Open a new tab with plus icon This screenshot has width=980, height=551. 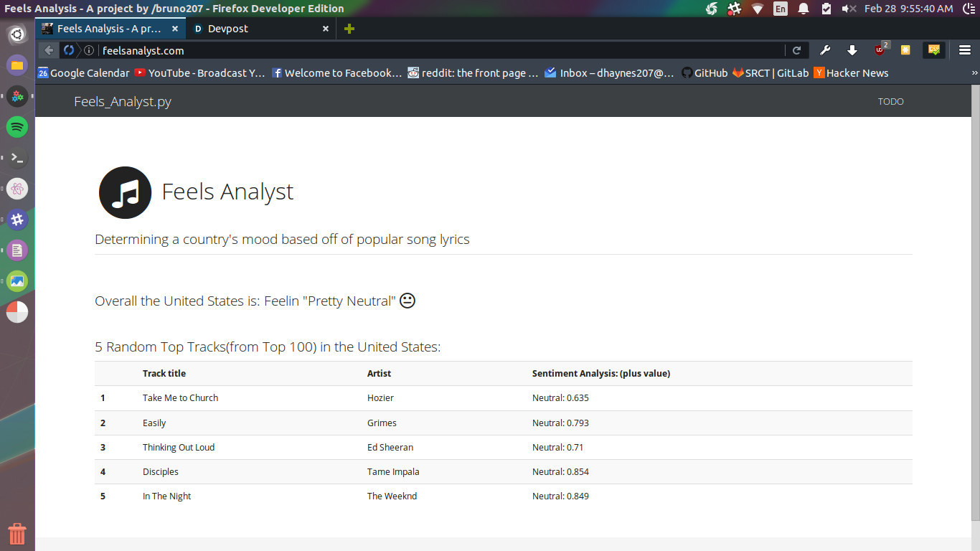[349, 29]
